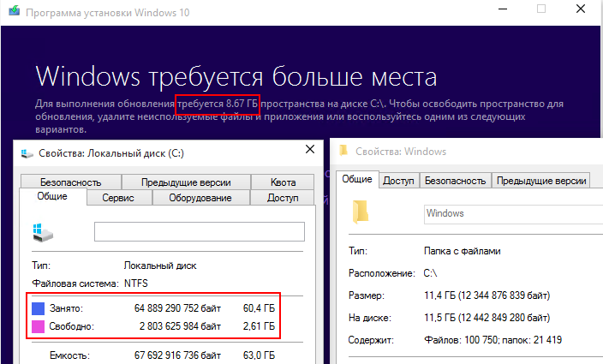Click the capacity value 67 692 916 736 байт
603x364 pixels.
[x=177, y=355]
